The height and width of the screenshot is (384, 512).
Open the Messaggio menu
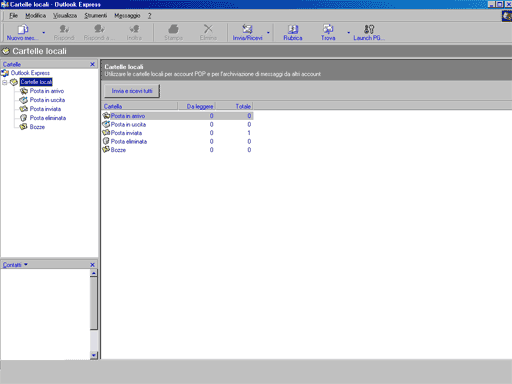pos(127,16)
